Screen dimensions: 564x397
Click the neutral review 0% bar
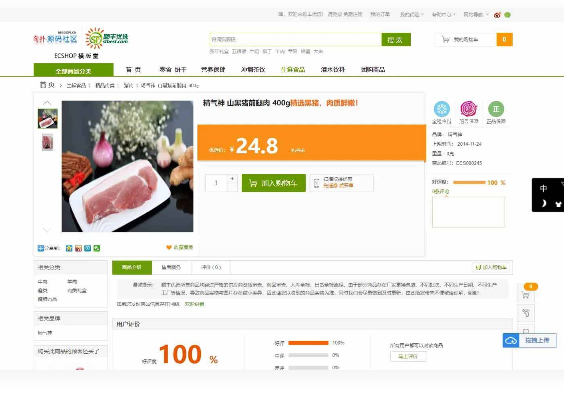click(x=308, y=355)
